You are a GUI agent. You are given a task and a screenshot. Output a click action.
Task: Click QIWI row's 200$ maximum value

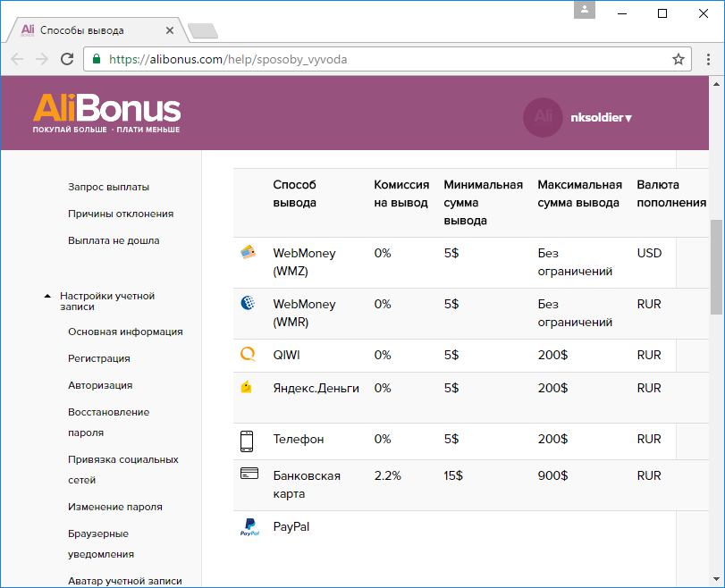coord(552,355)
